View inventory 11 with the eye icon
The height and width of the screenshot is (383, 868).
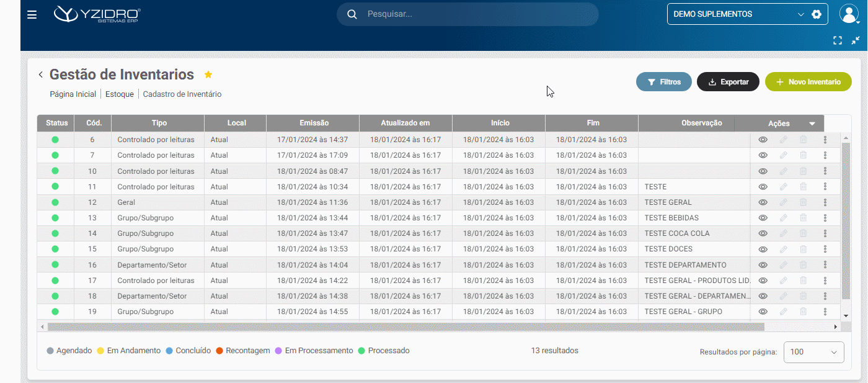click(763, 187)
